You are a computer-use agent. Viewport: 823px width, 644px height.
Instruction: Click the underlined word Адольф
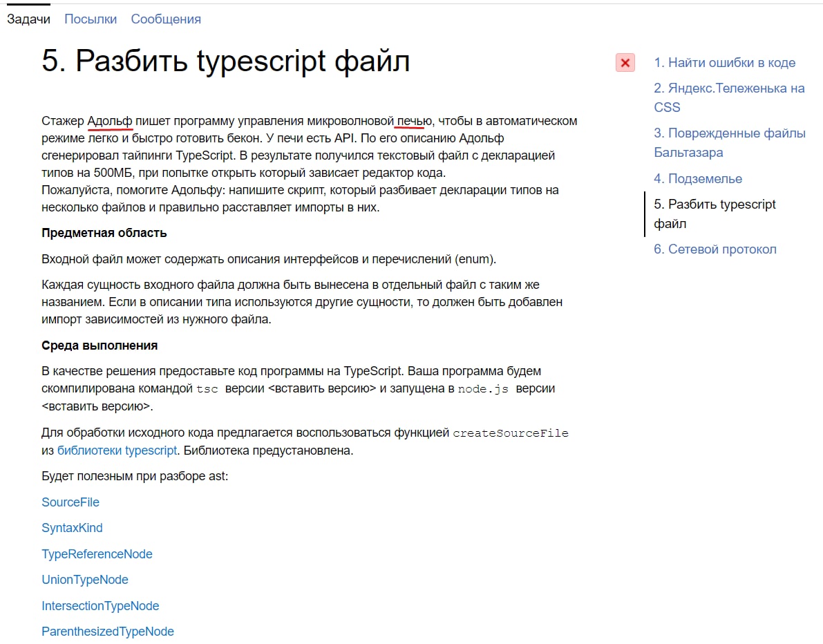coord(110,121)
